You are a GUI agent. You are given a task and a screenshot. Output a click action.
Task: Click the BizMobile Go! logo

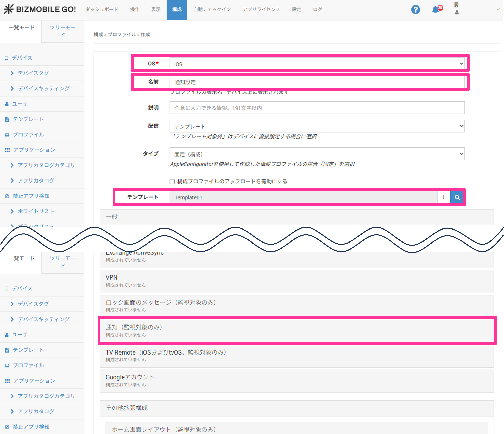(x=40, y=9)
